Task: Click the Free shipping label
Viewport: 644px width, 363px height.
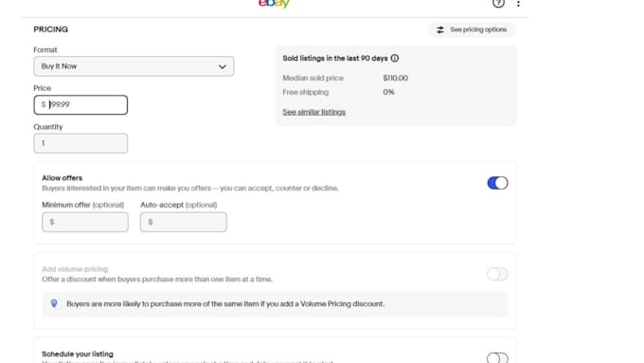Action: point(305,92)
